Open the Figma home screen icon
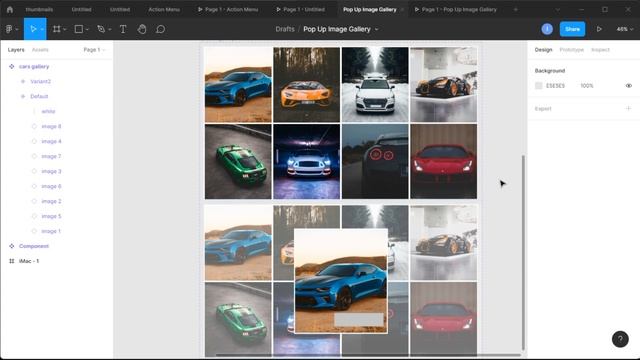Viewport: 640px width, 360px height. coord(10,9)
